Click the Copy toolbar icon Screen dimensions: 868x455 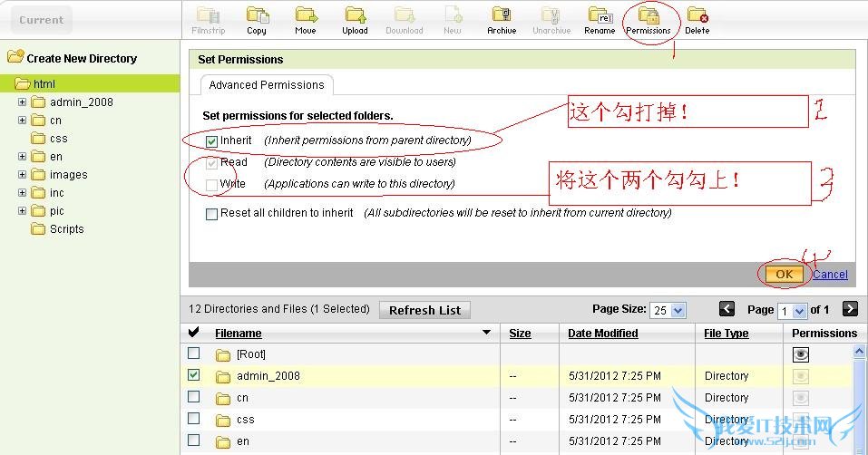[257, 15]
